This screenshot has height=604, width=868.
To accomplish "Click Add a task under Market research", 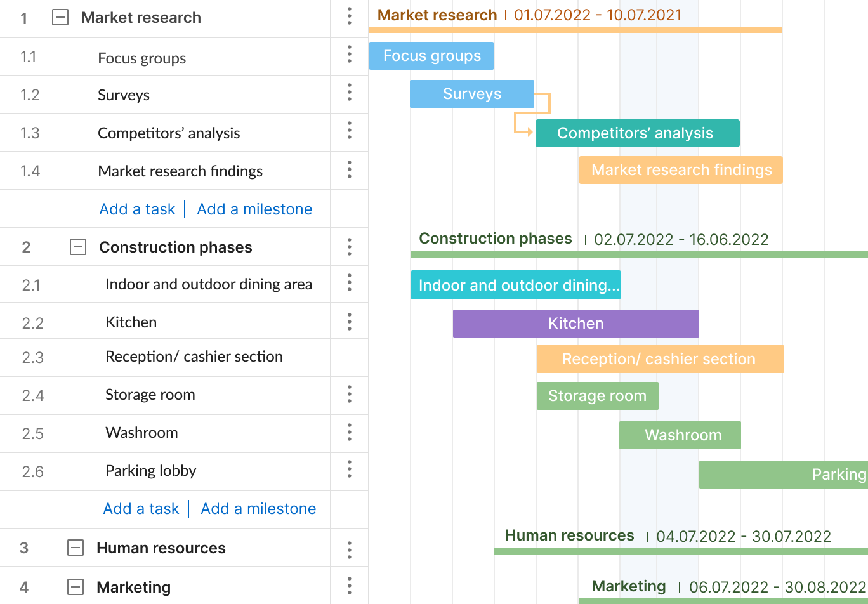I will [x=137, y=209].
